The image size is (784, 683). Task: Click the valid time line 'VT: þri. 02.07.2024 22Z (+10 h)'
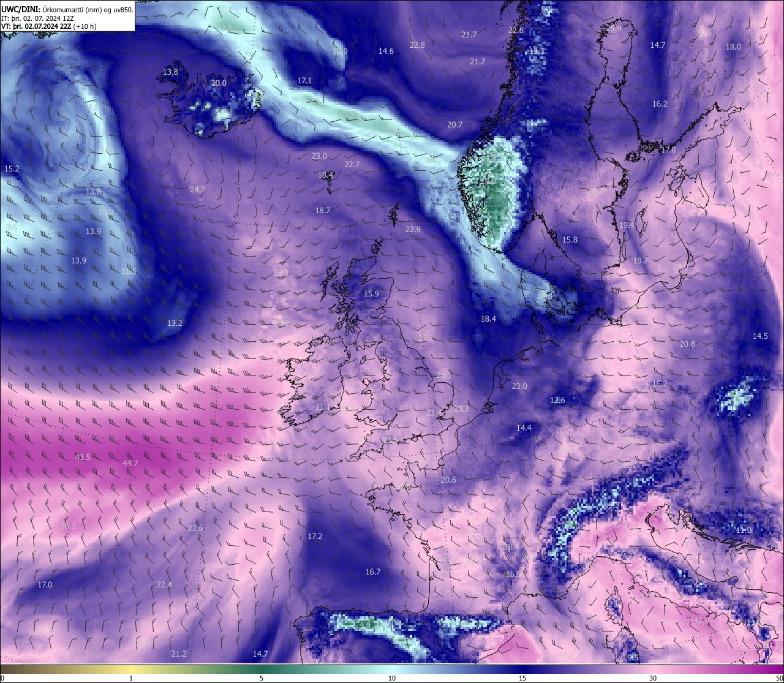point(49,26)
